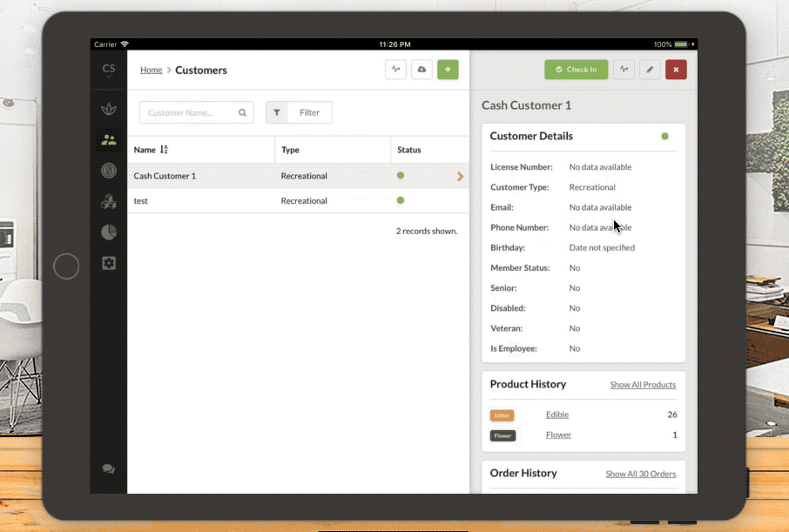Open the Filter button
This screenshot has width=789, height=532.
tap(299, 112)
